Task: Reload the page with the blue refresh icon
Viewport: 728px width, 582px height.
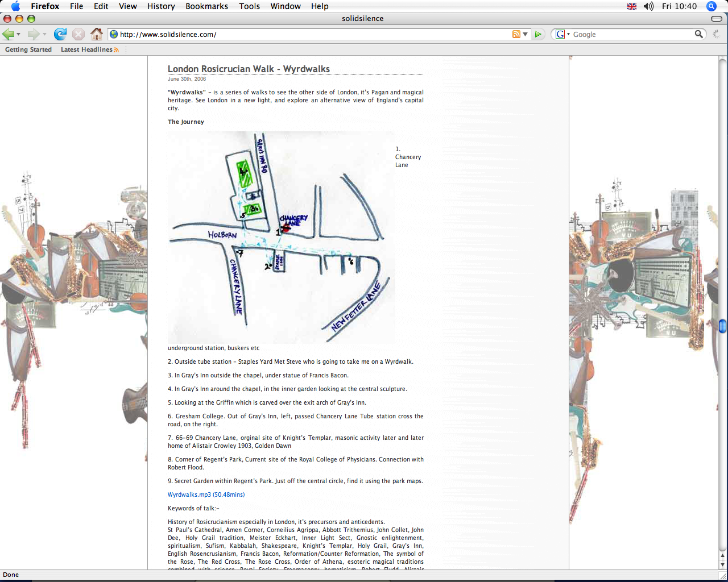Action: click(60, 34)
